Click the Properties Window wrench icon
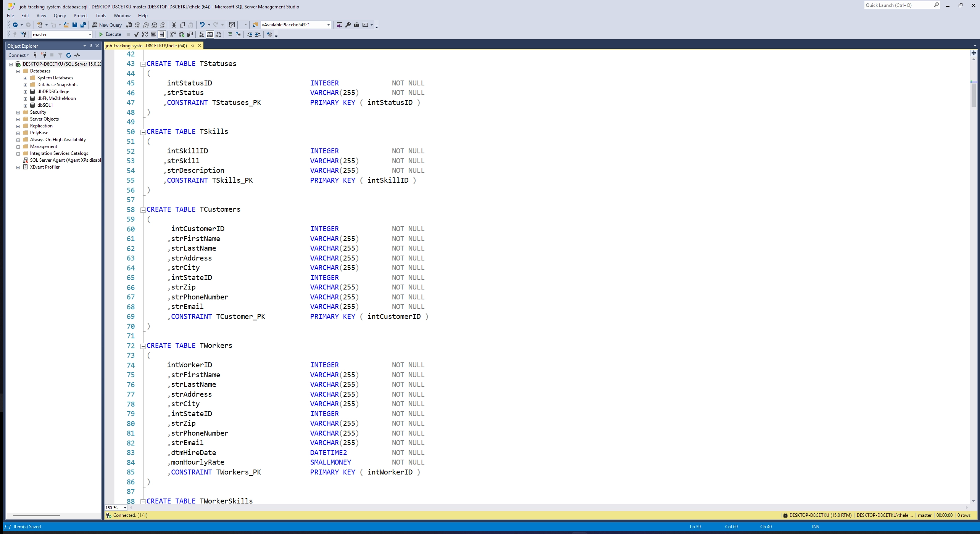980x534 pixels. point(348,25)
